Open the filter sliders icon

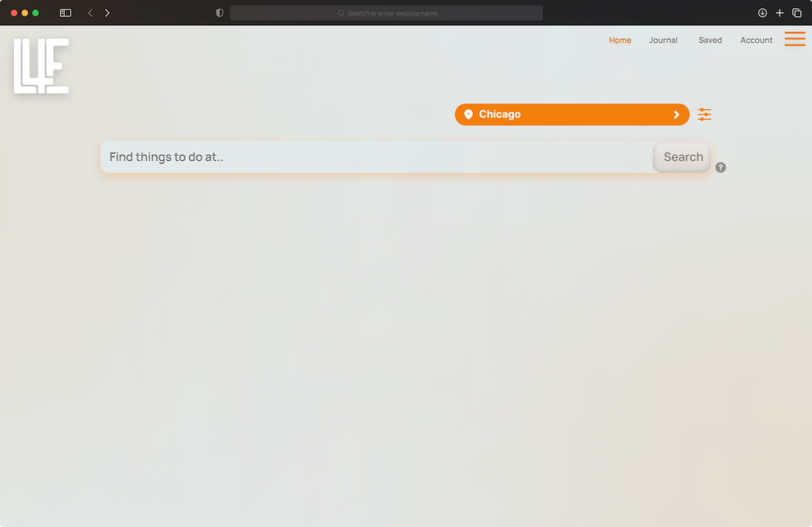click(704, 114)
